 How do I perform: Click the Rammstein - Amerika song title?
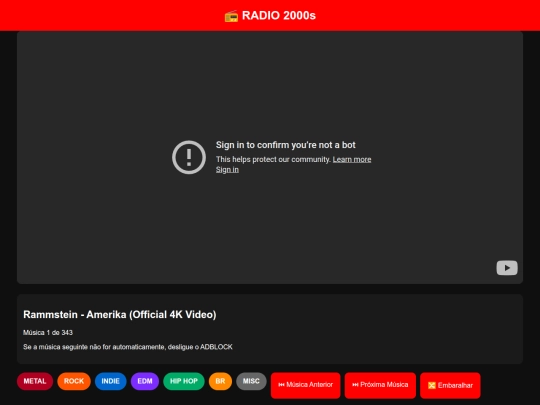point(120,314)
